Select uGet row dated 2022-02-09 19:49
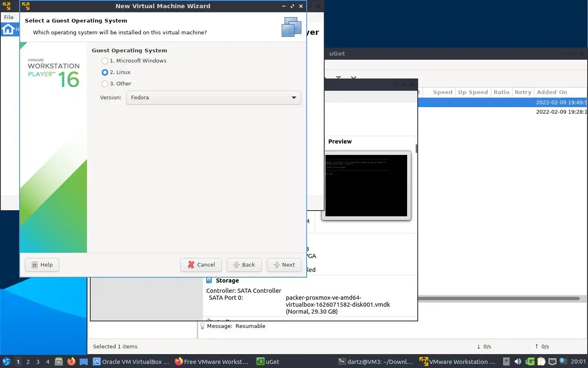 [x=503, y=103]
